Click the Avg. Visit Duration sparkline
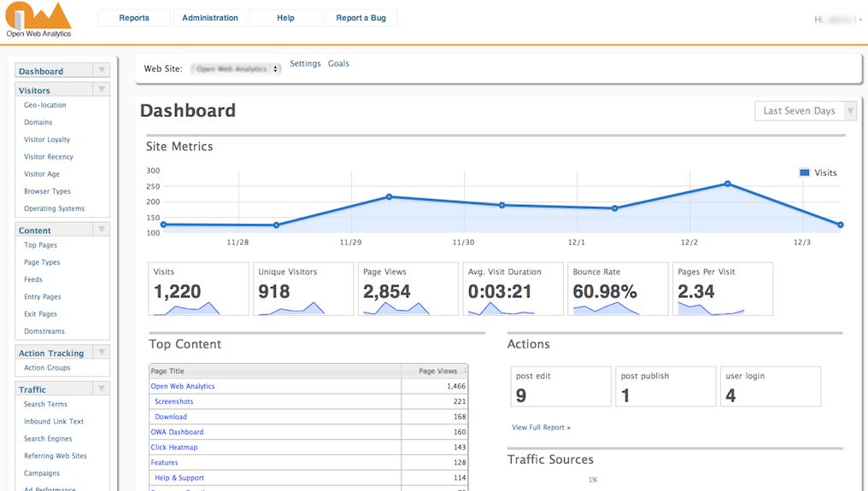Screen dimensions: 868x491 501,308
